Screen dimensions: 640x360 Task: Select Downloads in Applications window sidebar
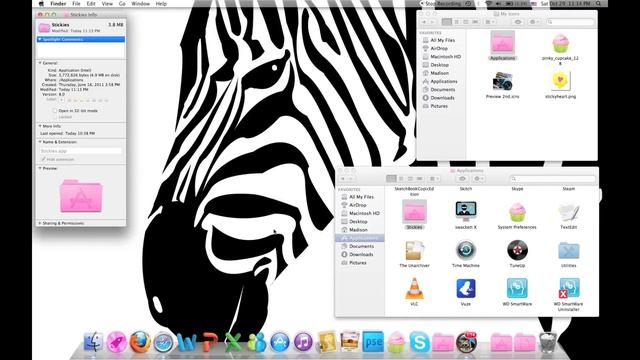pyautogui.click(x=361, y=254)
